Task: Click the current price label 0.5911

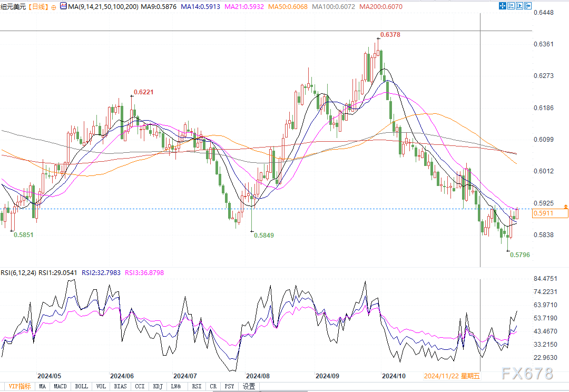Action: (x=550, y=213)
